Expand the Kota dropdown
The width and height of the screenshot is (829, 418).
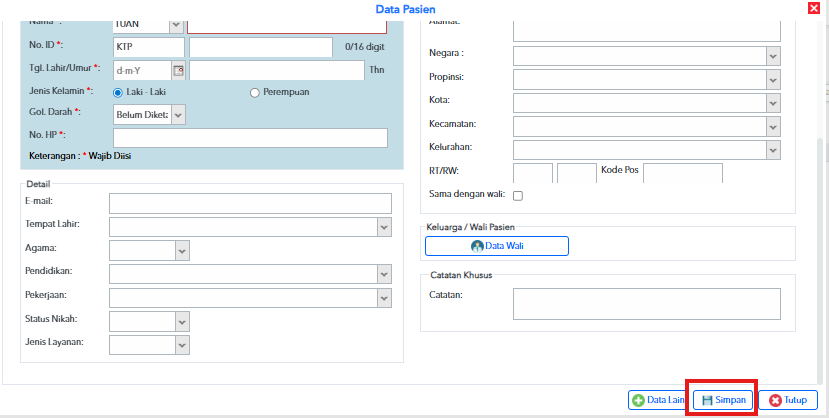coord(773,103)
